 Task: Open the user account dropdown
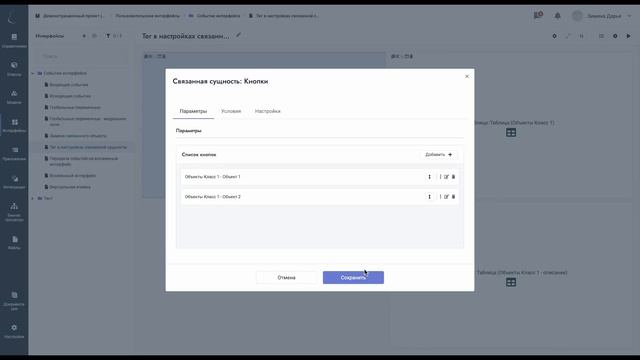602,16
